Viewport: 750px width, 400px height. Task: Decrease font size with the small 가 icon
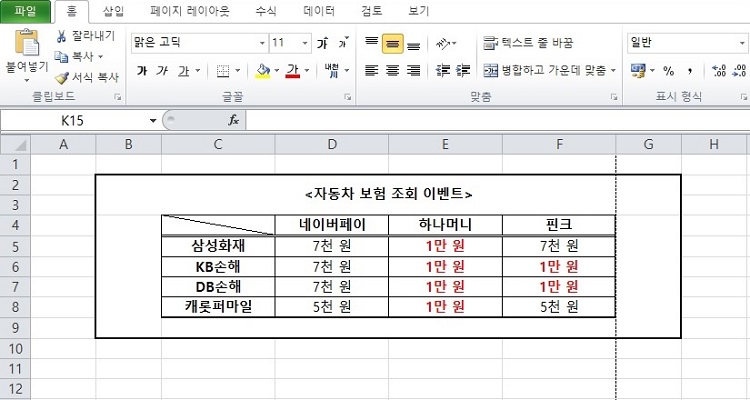[343, 43]
